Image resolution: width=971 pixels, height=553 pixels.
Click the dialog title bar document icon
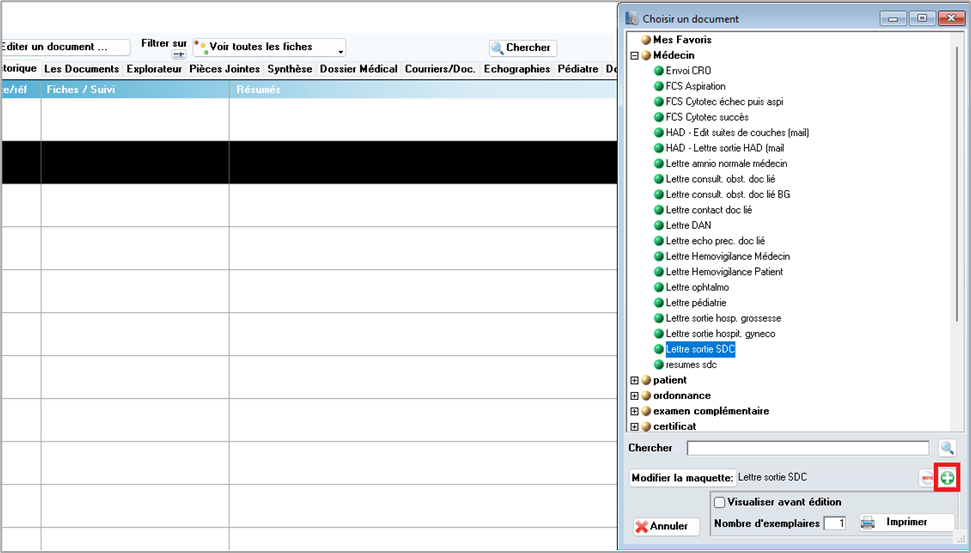click(632, 18)
